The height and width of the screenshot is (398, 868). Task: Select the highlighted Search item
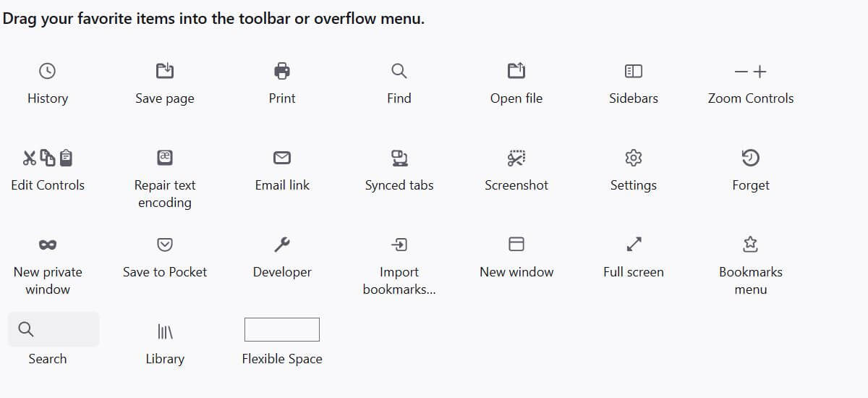click(x=54, y=330)
